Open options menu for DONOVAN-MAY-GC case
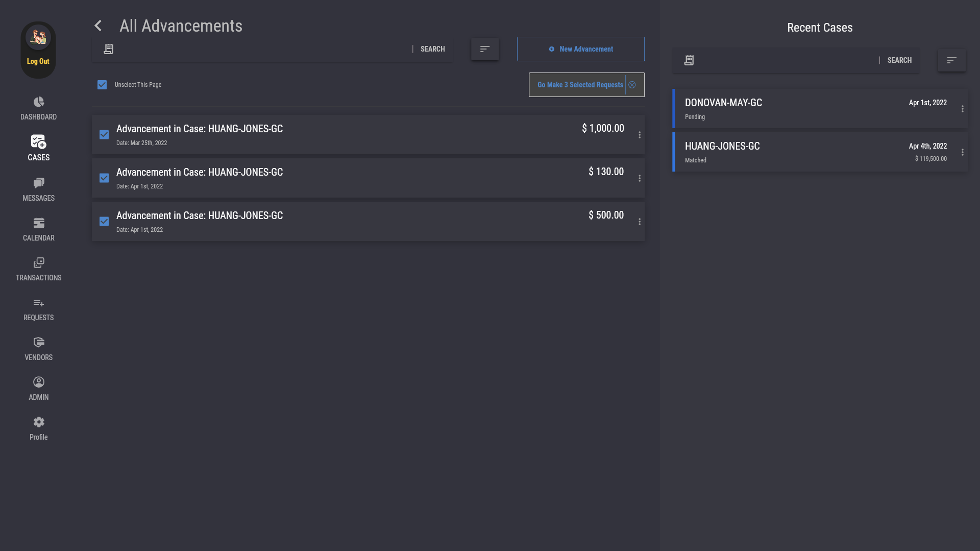Image resolution: width=980 pixels, height=551 pixels. tap(963, 109)
